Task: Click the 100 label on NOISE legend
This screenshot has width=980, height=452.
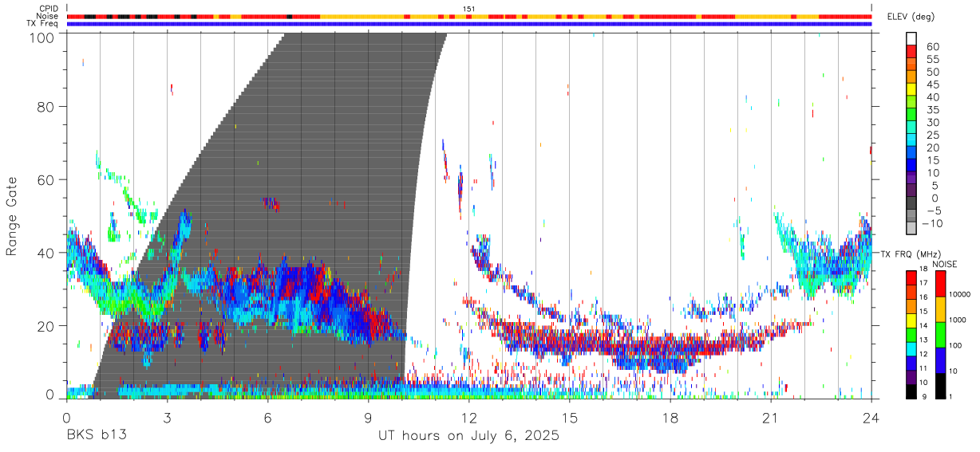Action: point(957,345)
